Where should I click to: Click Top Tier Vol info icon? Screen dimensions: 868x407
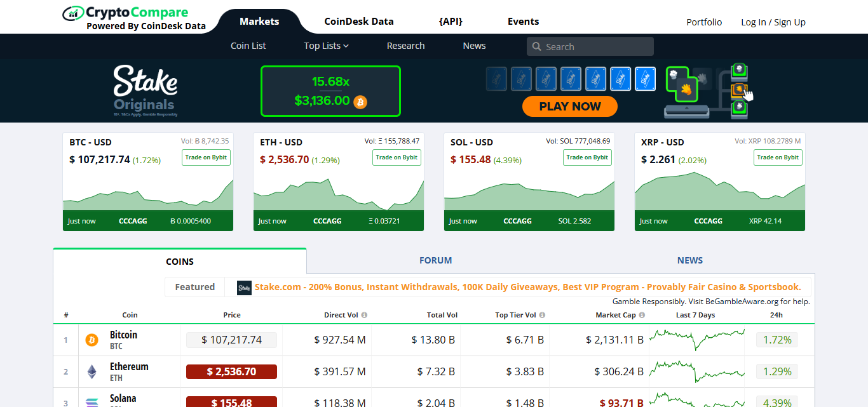click(x=542, y=315)
